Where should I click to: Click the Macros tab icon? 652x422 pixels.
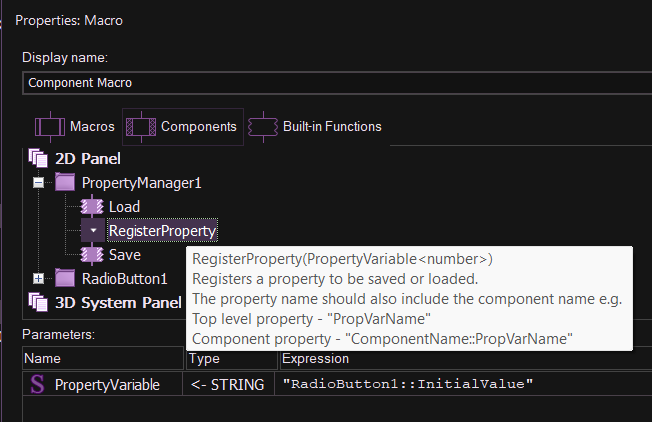[50, 127]
